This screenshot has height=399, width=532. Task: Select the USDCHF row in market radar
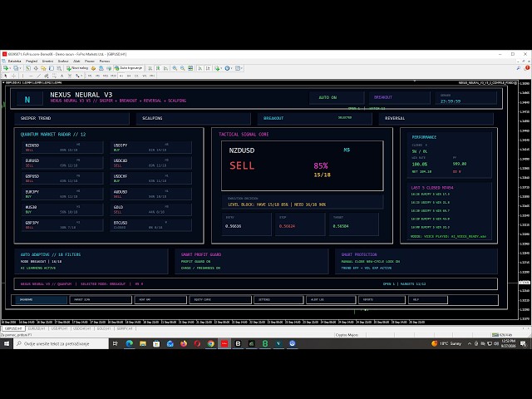(x=150, y=179)
